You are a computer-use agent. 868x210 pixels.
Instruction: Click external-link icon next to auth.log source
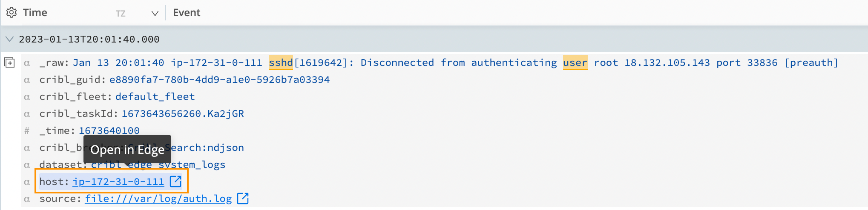pyautogui.click(x=243, y=199)
